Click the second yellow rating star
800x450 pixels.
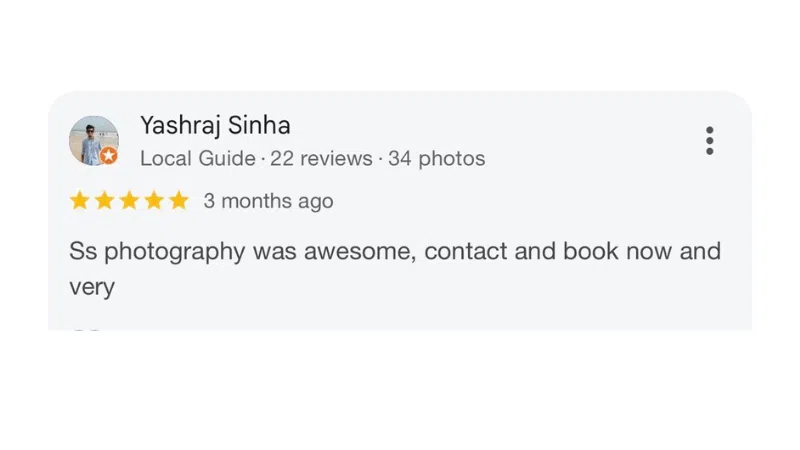click(105, 201)
